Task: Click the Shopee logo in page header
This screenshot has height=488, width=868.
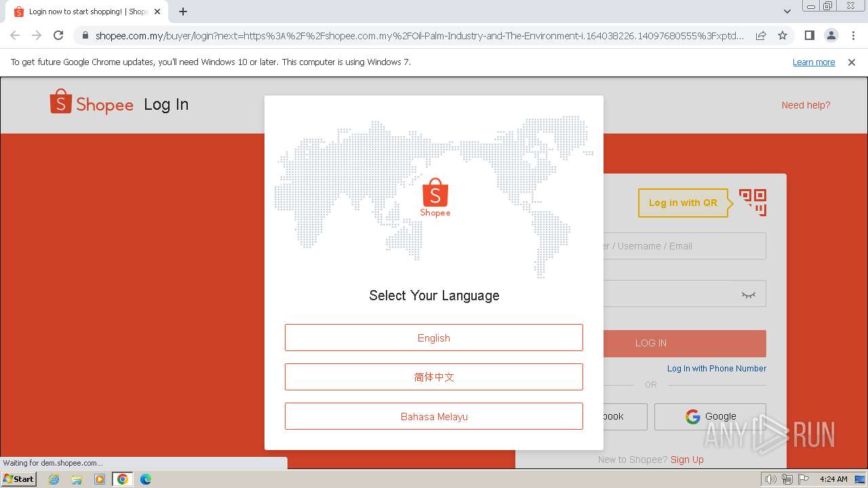Action: click(x=92, y=103)
